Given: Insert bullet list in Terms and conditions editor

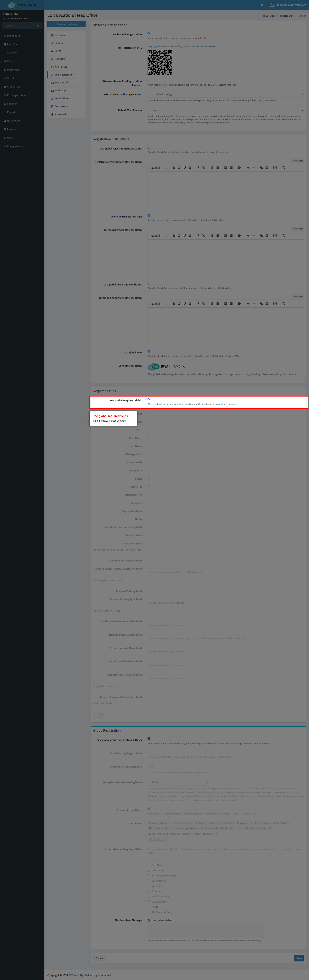Looking at the screenshot, I should [x=217, y=304].
